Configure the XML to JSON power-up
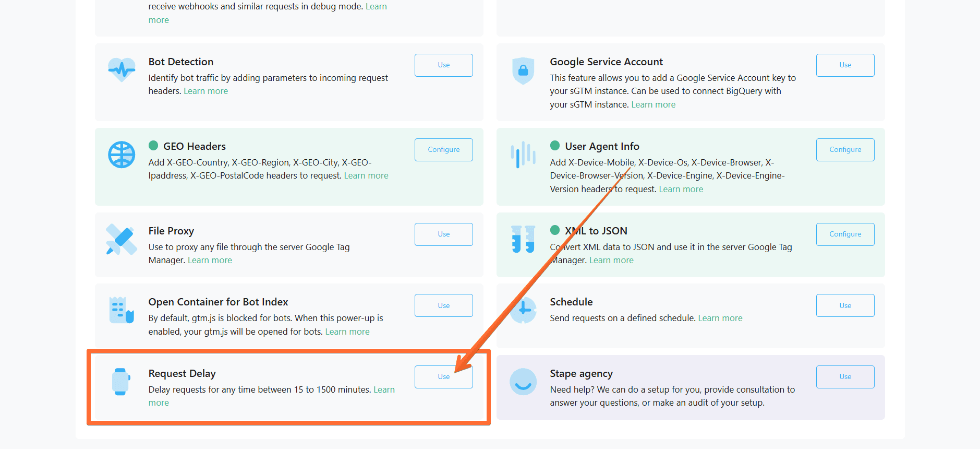The image size is (980, 449). coord(845,234)
